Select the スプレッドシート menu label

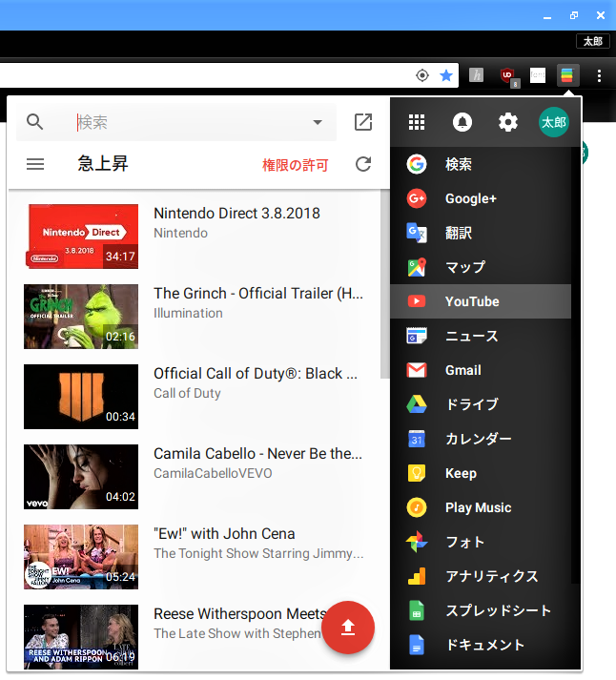point(498,610)
